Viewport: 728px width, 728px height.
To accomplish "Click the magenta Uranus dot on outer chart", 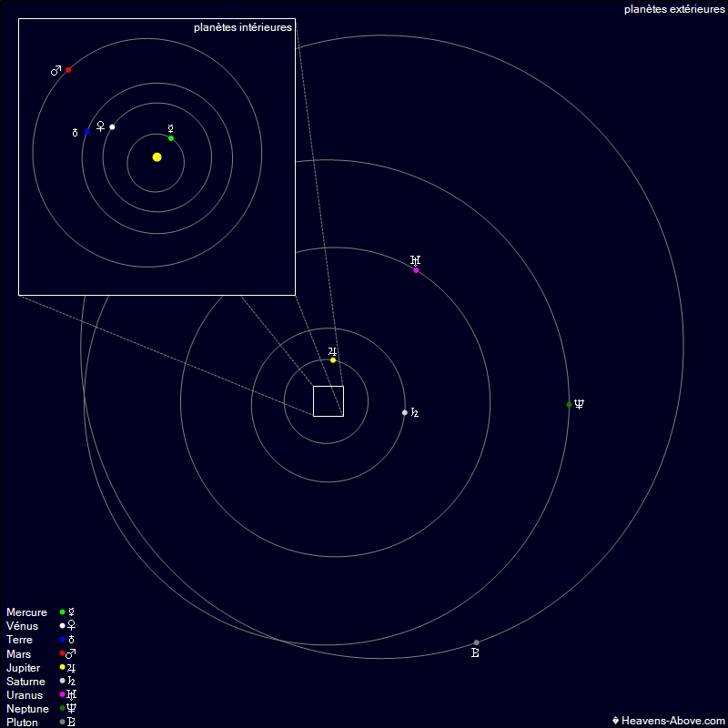I will click(x=416, y=270).
